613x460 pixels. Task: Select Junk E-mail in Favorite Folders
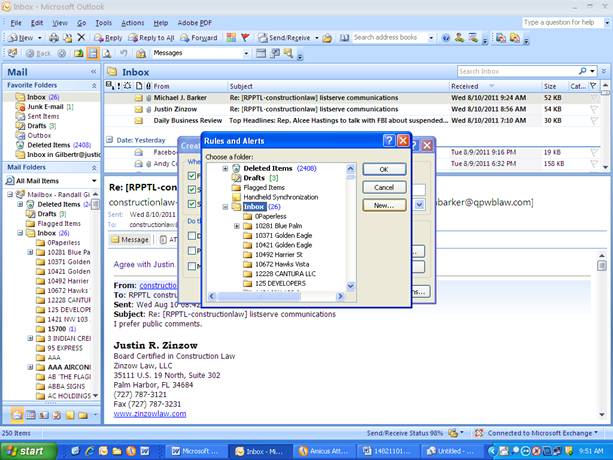coord(45,107)
